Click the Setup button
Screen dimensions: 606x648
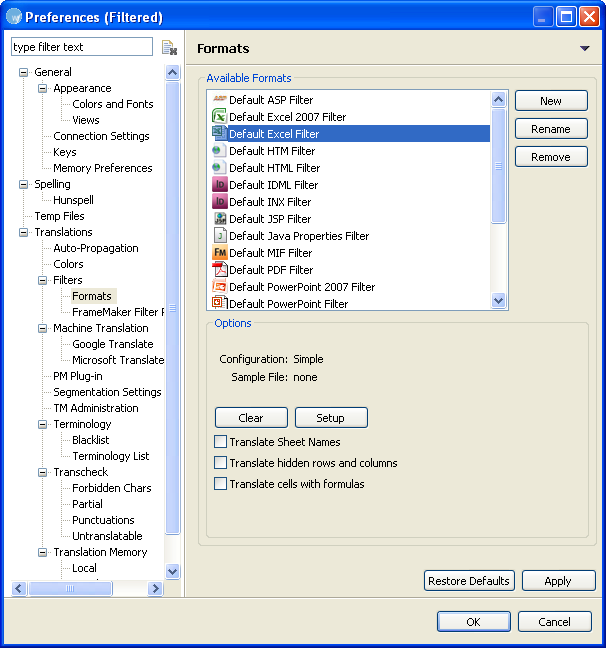(331, 418)
